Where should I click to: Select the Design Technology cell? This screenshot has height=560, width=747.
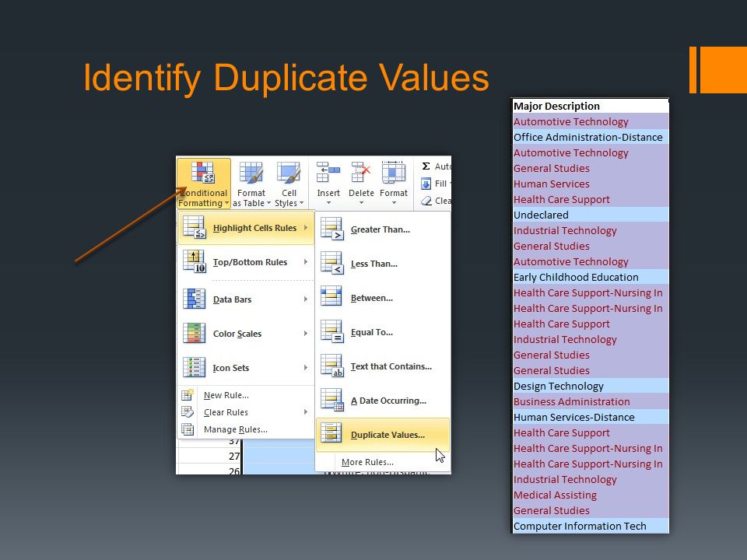[x=591, y=387]
